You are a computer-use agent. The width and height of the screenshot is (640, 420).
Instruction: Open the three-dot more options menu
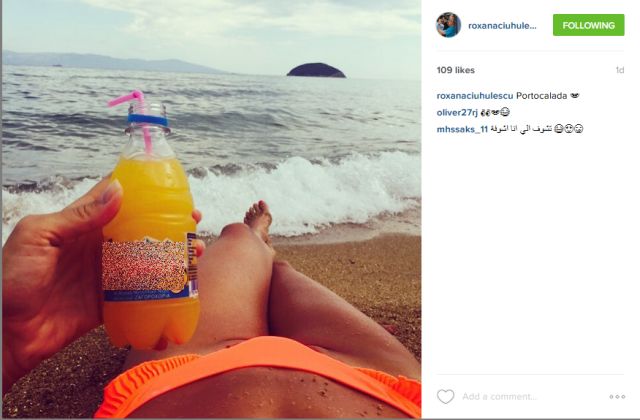617,396
